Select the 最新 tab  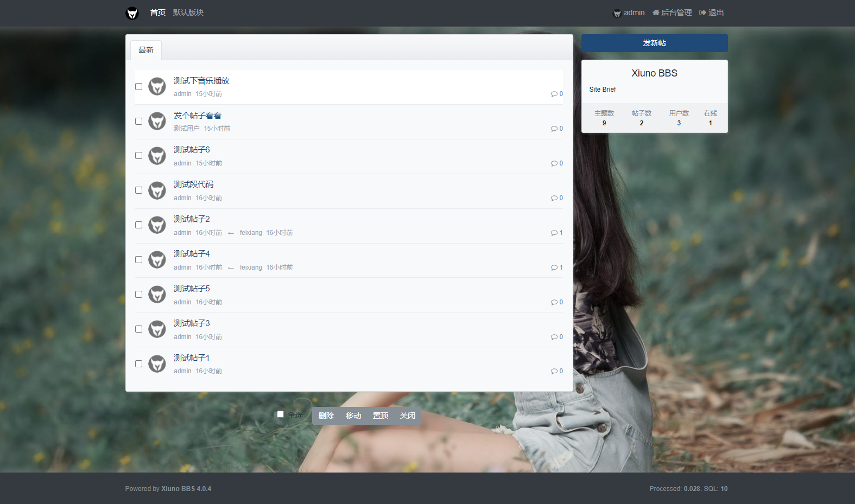click(146, 50)
